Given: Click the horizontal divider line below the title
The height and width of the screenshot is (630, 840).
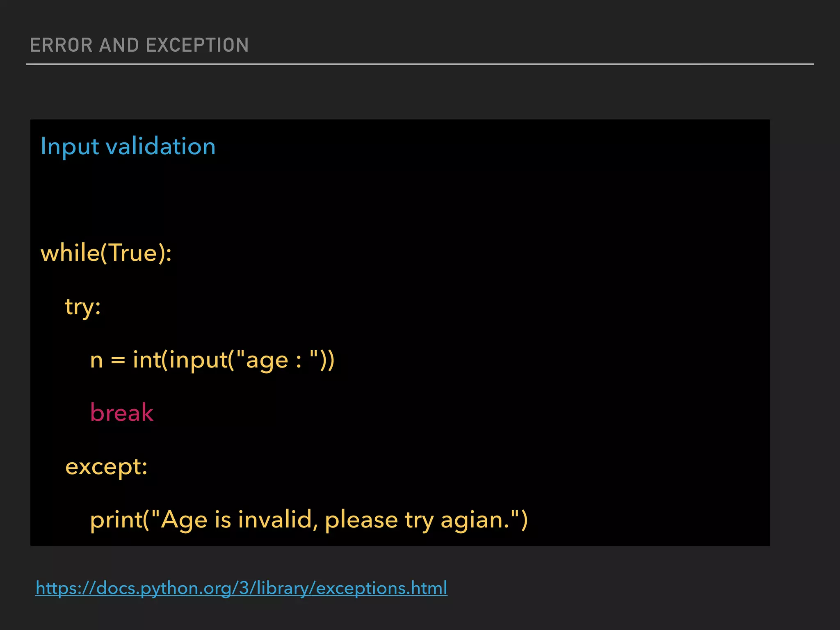Looking at the screenshot, I should click(420, 64).
